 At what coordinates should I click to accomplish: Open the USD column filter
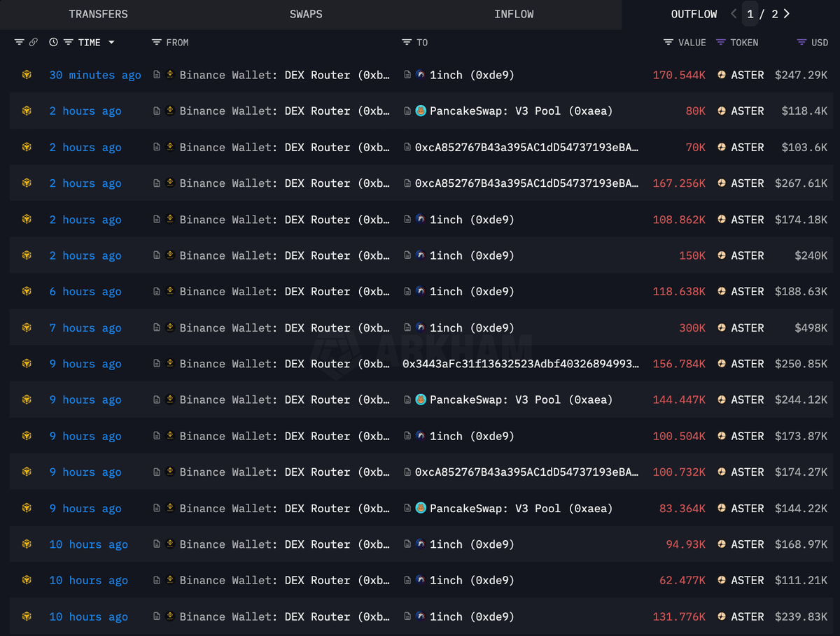[801, 42]
